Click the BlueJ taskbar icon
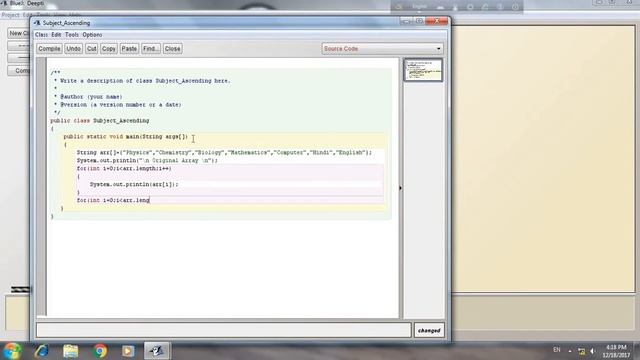Viewport: 640px width, 360px height. point(157,351)
